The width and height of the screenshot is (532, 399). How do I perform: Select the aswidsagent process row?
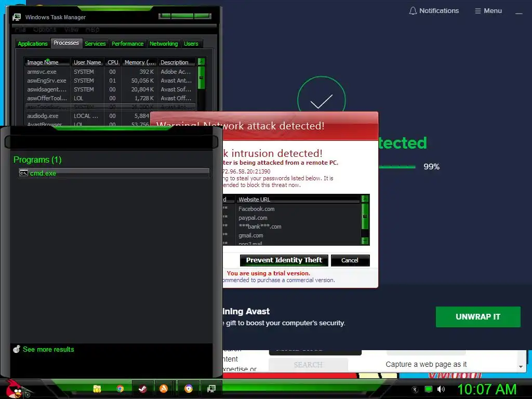[x=110, y=89]
